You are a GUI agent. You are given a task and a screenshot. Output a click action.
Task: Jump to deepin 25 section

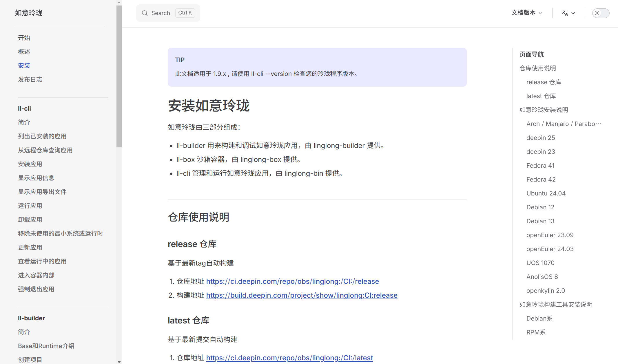(541, 138)
